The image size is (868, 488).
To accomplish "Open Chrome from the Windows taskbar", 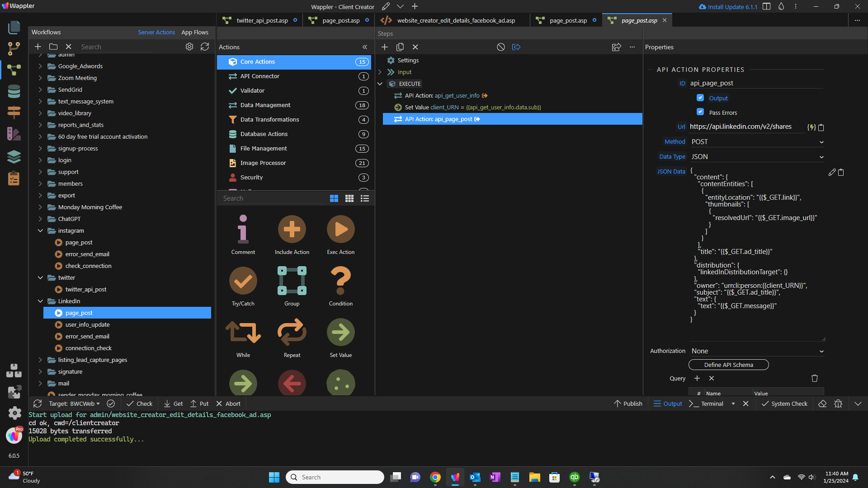I will (435, 477).
